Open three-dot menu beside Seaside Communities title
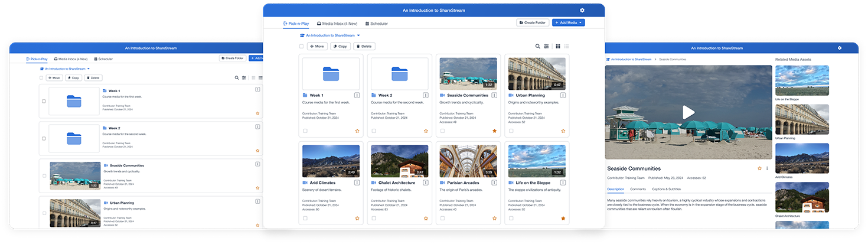Viewport: 868px width, 244px height. pyautogui.click(x=767, y=168)
